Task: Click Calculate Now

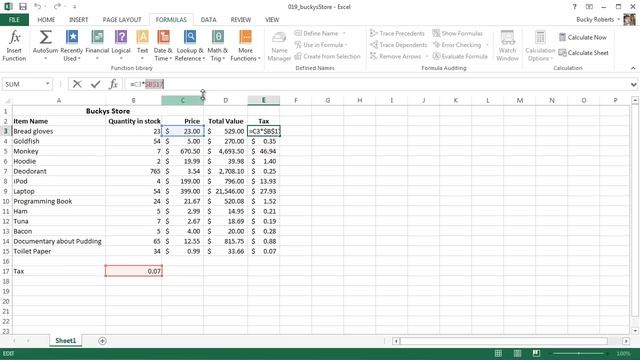Action: click(x=582, y=37)
